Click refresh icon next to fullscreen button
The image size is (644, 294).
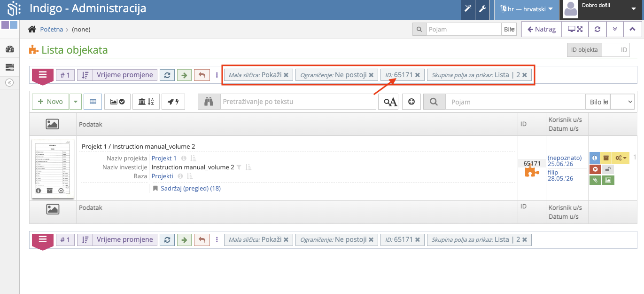597,29
